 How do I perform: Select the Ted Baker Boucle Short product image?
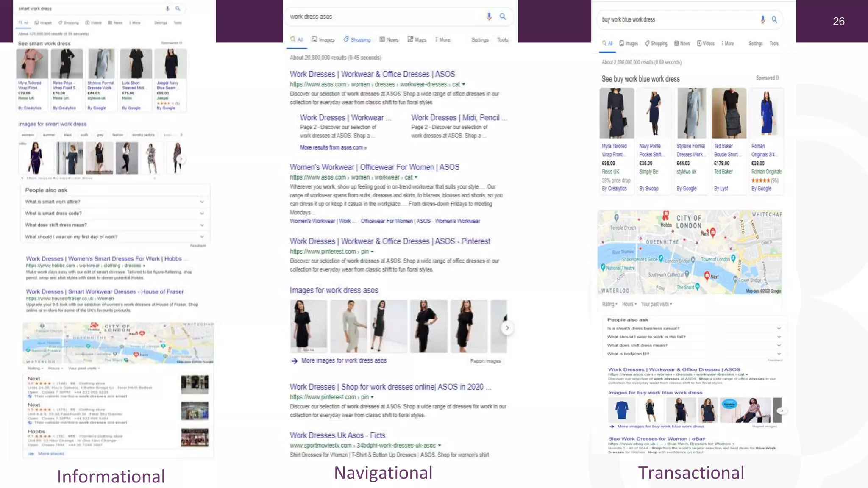click(729, 113)
